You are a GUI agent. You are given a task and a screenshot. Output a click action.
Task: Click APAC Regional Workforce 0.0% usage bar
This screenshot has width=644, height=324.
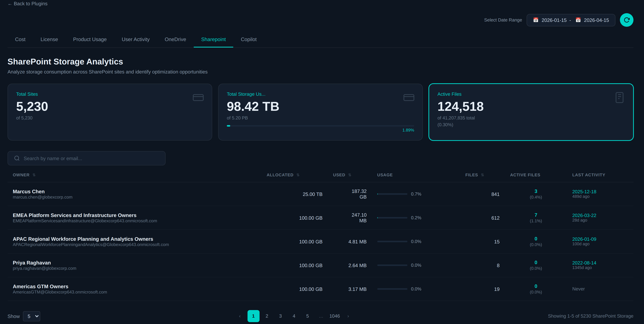[392, 242]
